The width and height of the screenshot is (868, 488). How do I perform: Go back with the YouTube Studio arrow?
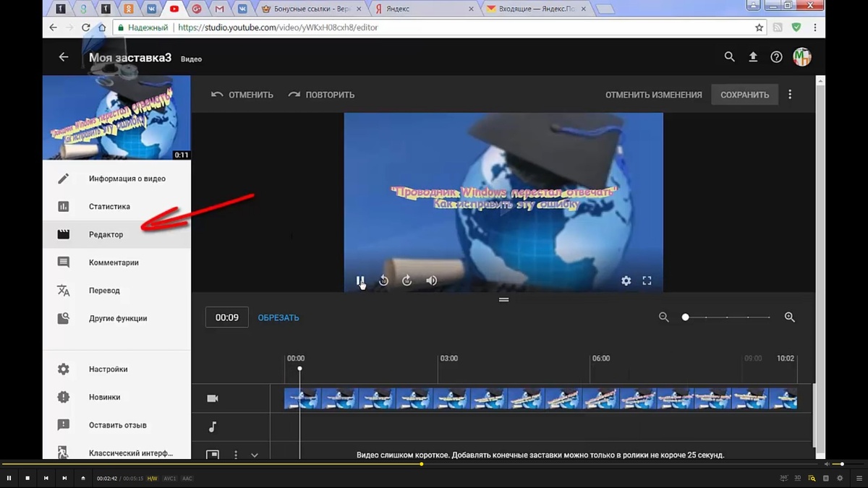coord(64,56)
